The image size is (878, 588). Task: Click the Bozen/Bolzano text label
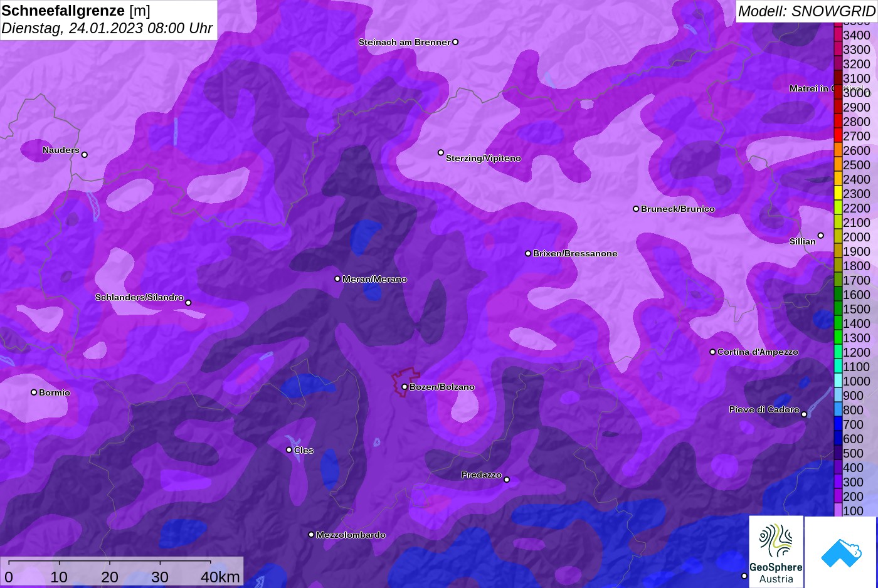click(442, 387)
